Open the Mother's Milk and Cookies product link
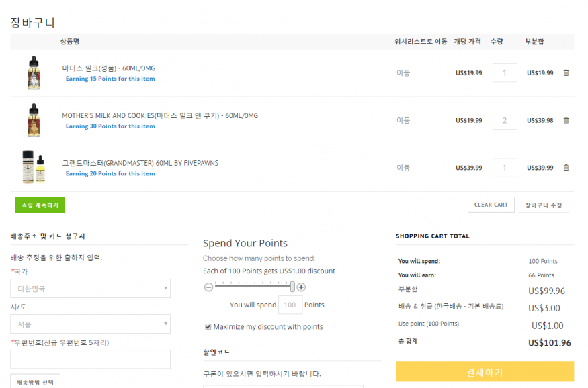 (159, 115)
